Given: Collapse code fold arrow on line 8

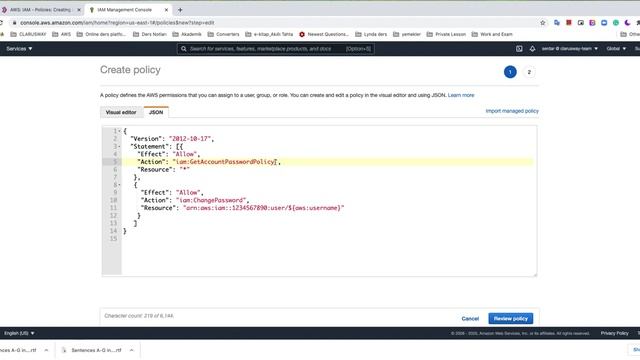Looking at the screenshot, I should tap(120, 185).
